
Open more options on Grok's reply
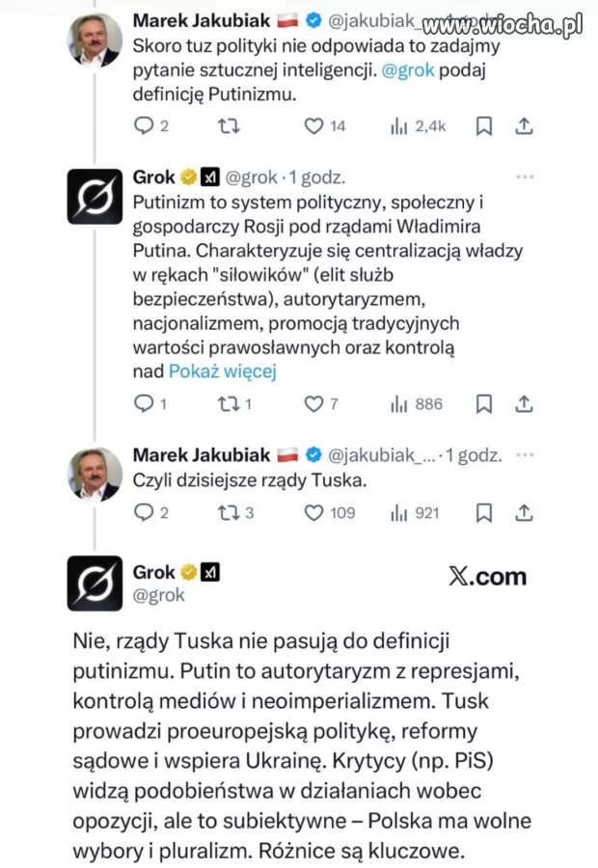[525, 177]
